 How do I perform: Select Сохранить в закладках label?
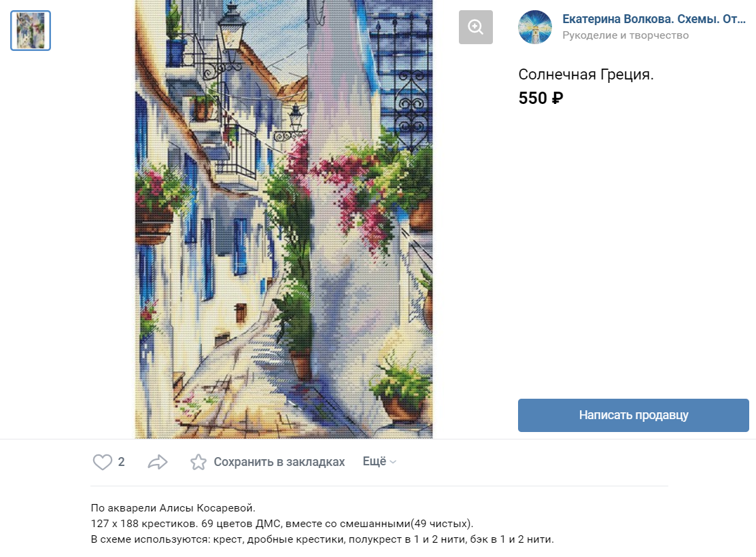click(x=279, y=462)
